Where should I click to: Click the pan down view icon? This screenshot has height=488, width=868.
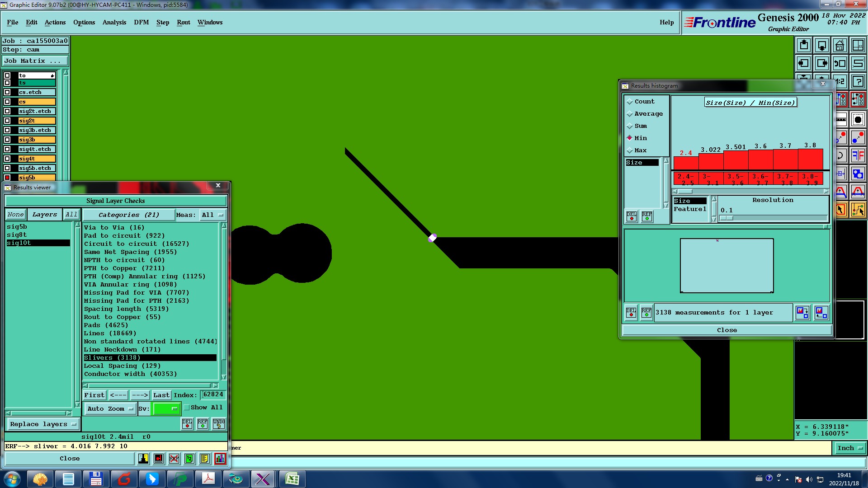click(x=822, y=45)
